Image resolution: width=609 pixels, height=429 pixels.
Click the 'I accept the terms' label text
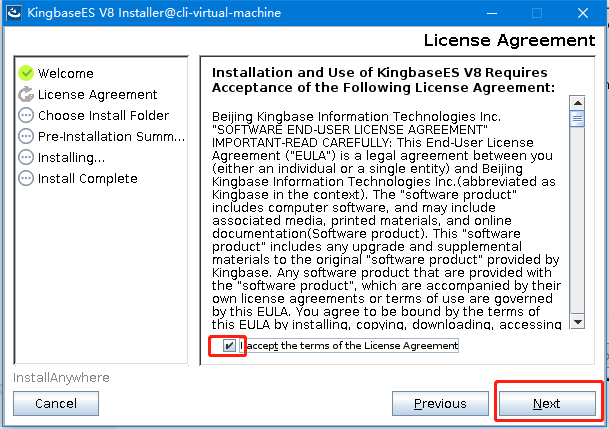click(x=349, y=345)
